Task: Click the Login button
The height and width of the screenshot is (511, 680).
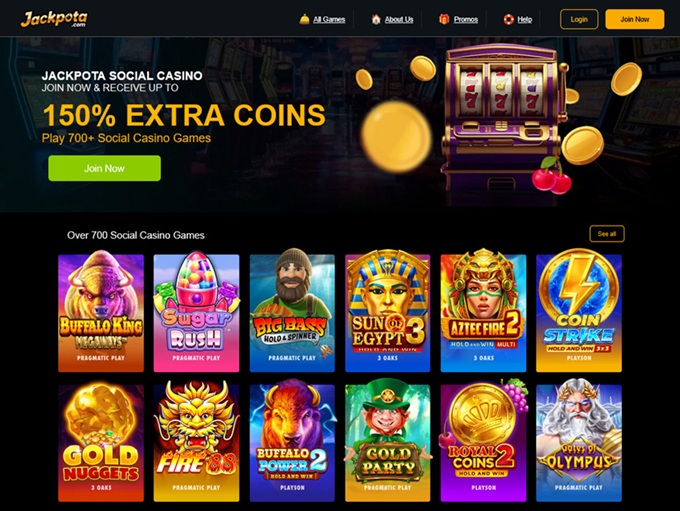Action: point(579,19)
